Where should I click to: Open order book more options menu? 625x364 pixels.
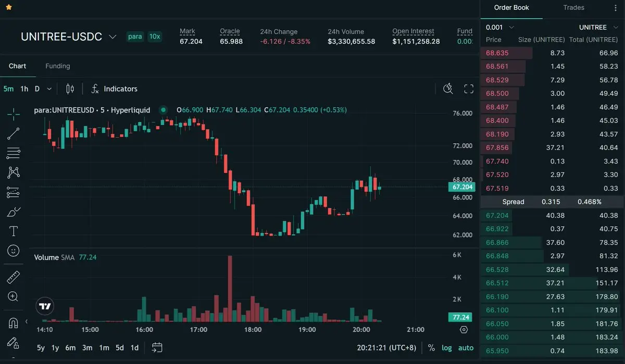[616, 8]
